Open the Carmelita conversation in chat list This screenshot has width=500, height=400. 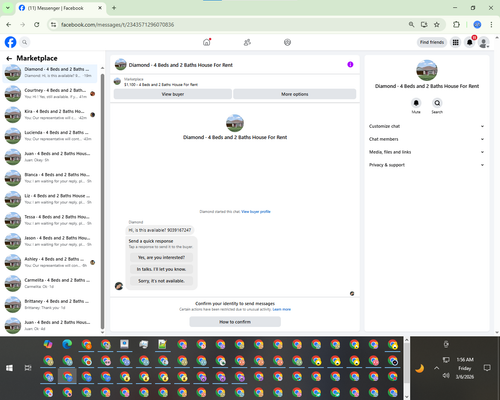50,283
